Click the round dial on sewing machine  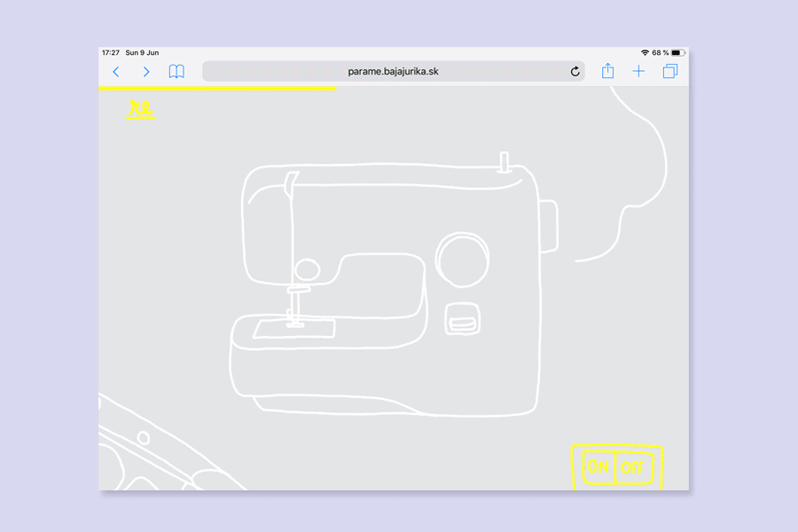tap(460, 260)
